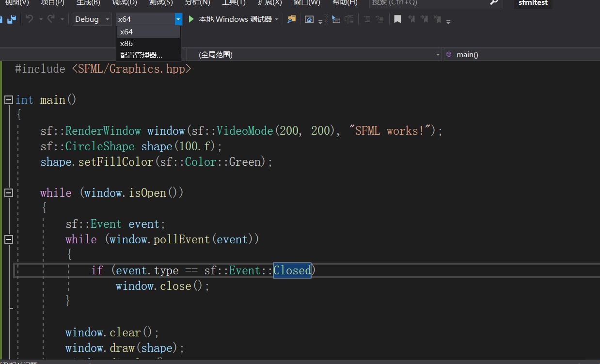Screen dimensions: 600x364
Task: Click the VideoMode identifier
Action: coord(245,131)
